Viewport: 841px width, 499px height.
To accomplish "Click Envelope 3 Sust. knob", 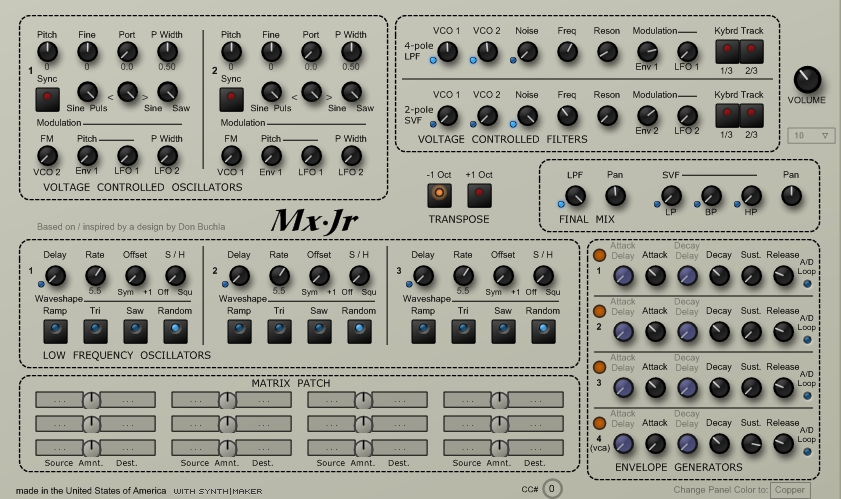I will [x=751, y=388].
